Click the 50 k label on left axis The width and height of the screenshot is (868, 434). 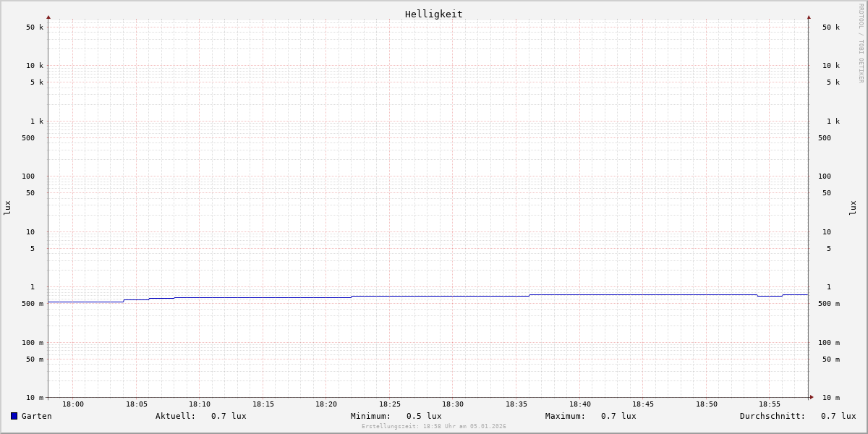35,27
